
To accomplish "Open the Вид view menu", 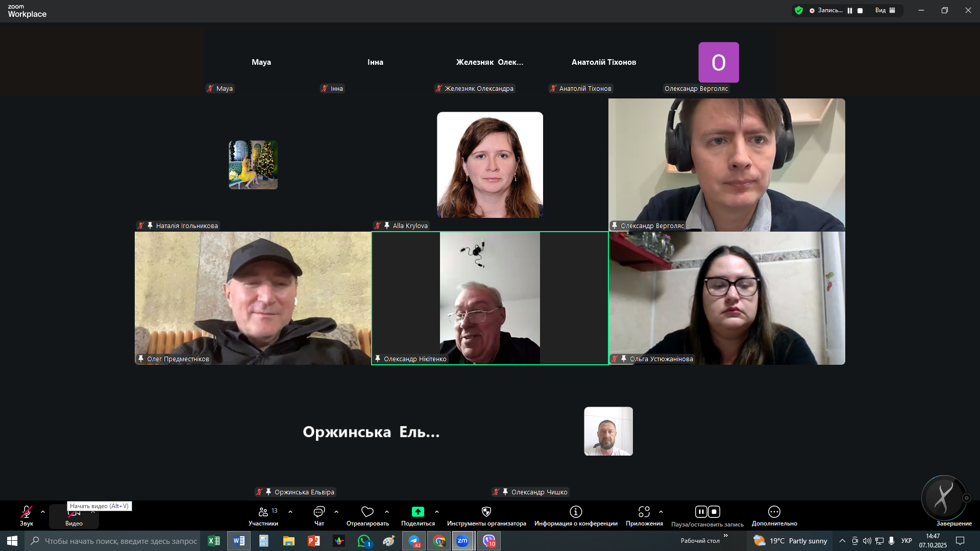I will [x=885, y=11].
